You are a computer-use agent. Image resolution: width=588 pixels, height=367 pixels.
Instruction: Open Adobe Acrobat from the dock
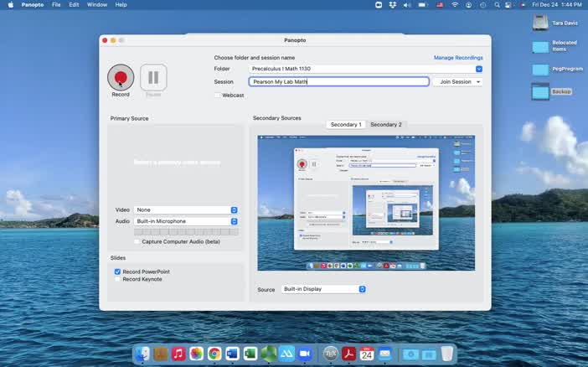(x=348, y=354)
